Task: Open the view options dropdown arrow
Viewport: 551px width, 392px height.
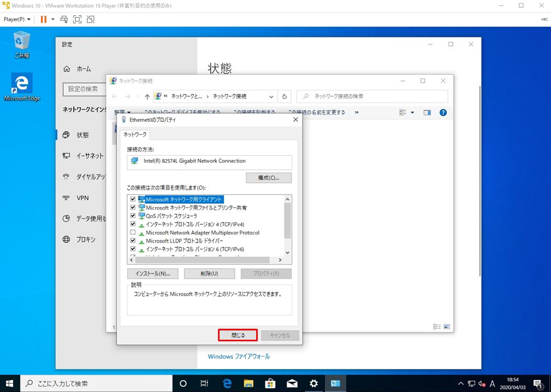Action: pyautogui.click(x=412, y=113)
